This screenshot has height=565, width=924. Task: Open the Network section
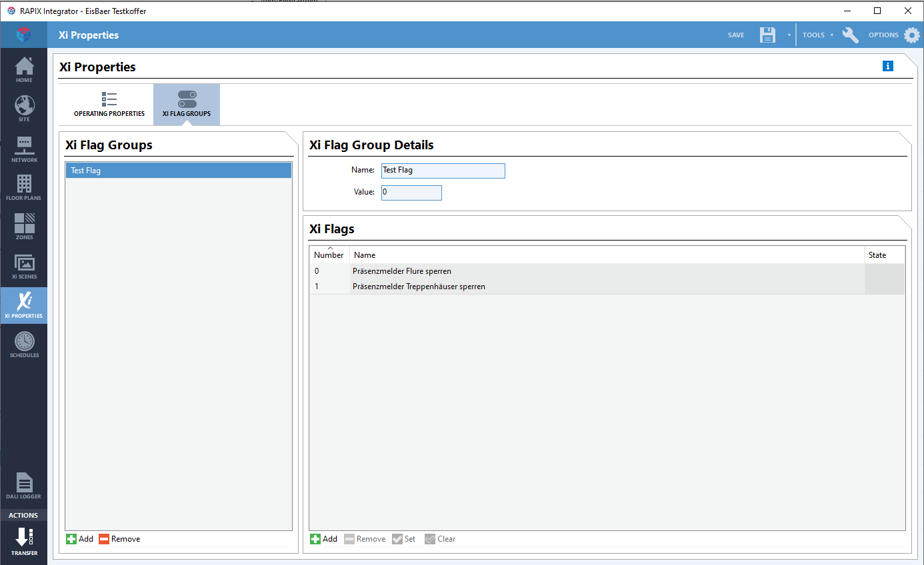point(24,149)
